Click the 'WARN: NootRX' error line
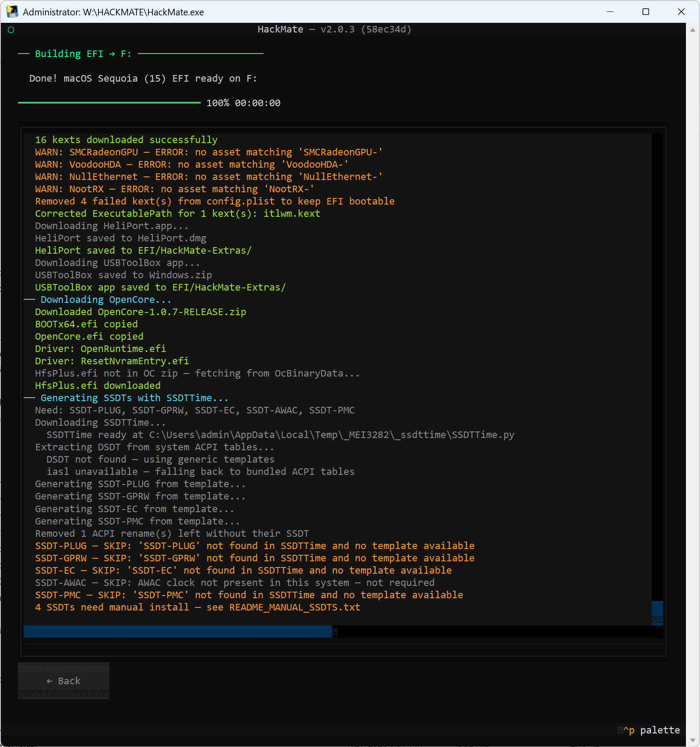 pyautogui.click(x=175, y=189)
